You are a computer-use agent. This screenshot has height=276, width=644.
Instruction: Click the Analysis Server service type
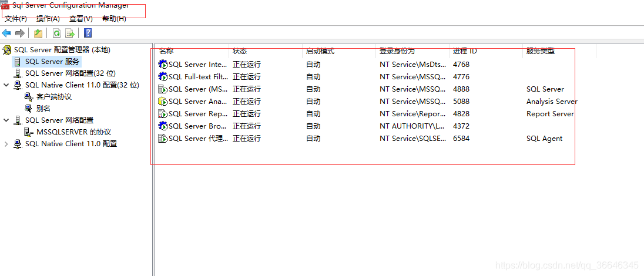552,102
